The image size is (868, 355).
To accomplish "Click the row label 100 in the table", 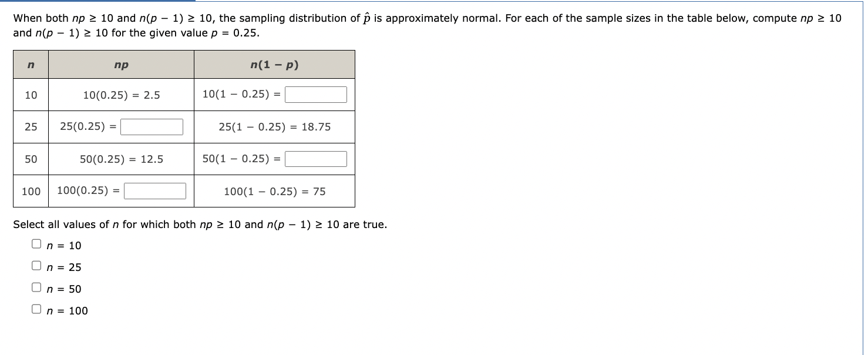I will 31,190.
